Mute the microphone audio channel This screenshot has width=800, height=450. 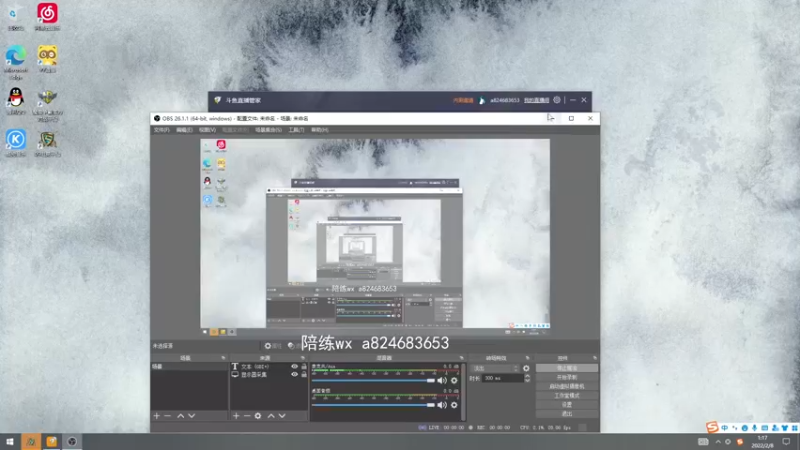(x=442, y=380)
